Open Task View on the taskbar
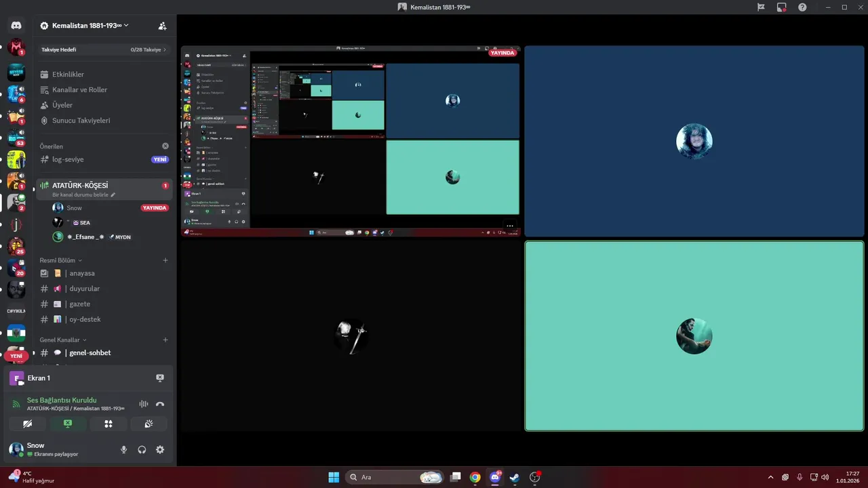 pos(456,477)
